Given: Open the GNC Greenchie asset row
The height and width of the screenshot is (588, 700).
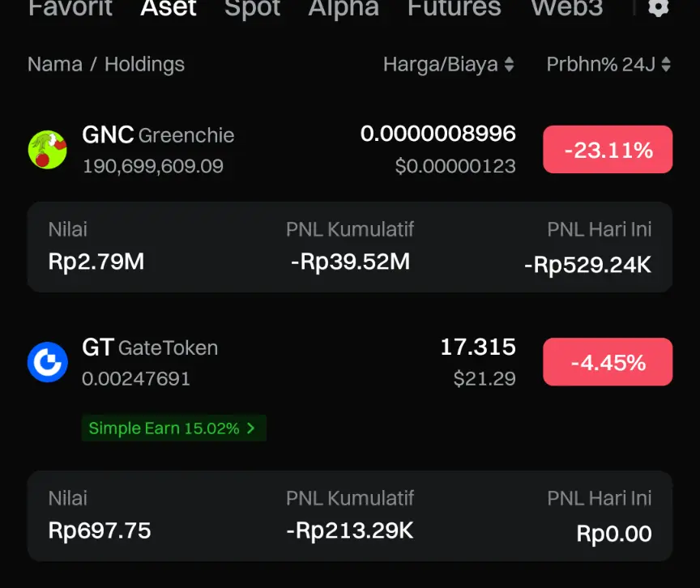Looking at the screenshot, I should pyautogui.click(x=350, y=150).
